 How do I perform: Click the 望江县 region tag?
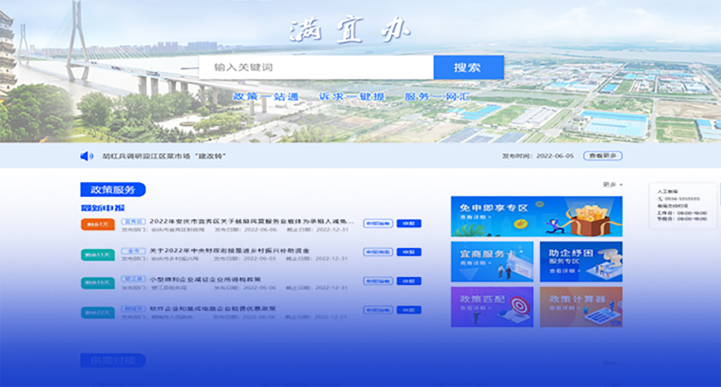click(x=133, y=279)
